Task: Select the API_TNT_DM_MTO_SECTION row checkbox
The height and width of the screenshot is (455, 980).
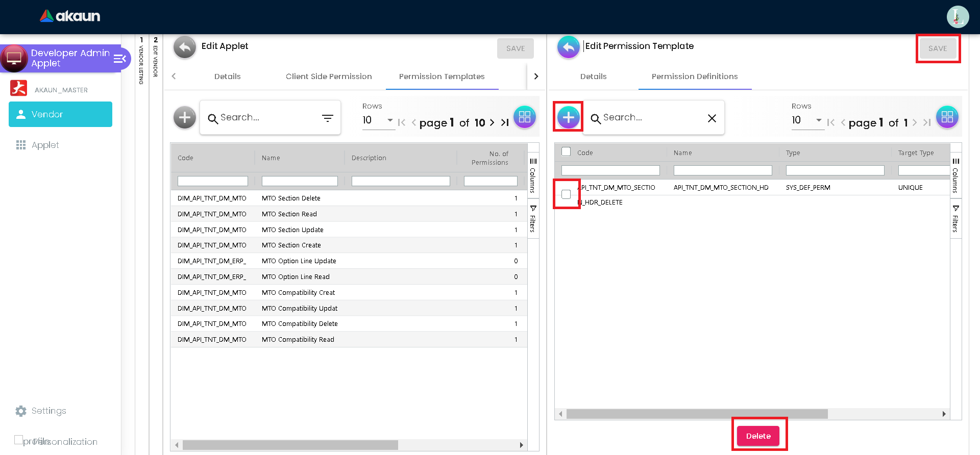Action: click(x=566, y=194)
